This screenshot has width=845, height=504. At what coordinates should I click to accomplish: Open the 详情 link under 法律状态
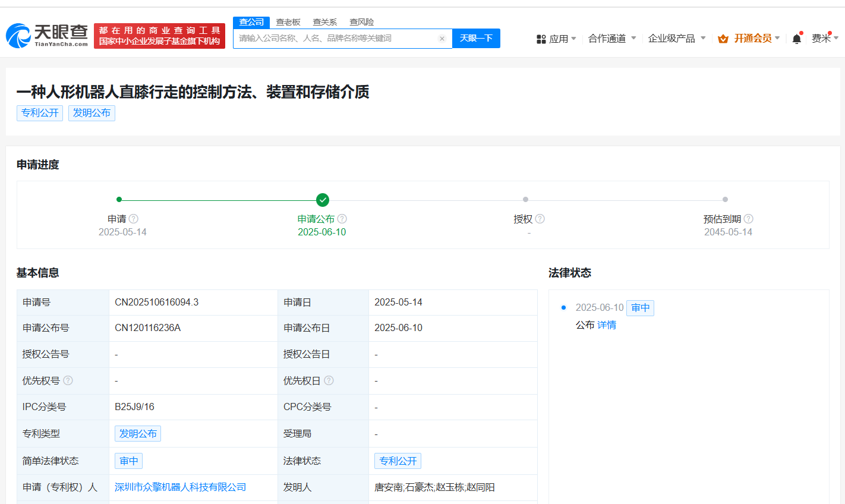pyautogui.click(x=607, y=325)
